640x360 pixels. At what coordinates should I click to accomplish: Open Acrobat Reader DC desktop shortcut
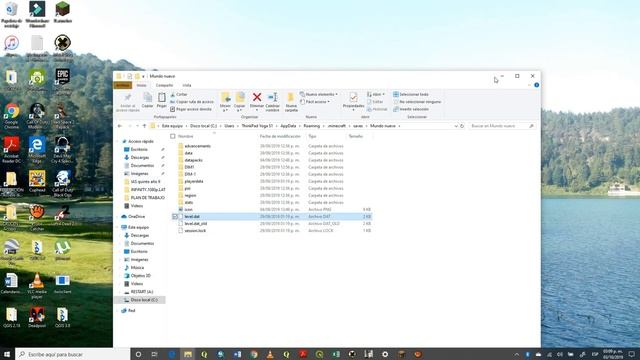pyautogui.click(x=11, y=150)
